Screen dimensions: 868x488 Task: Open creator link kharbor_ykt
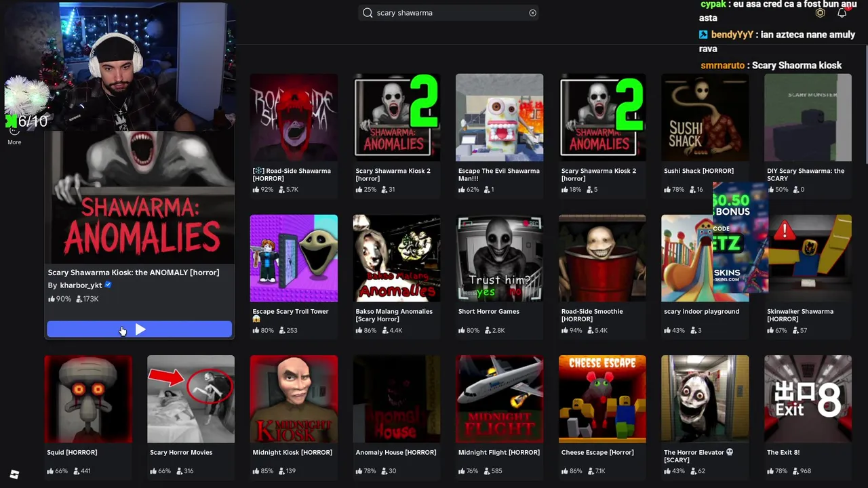click(x=81, y=285)
